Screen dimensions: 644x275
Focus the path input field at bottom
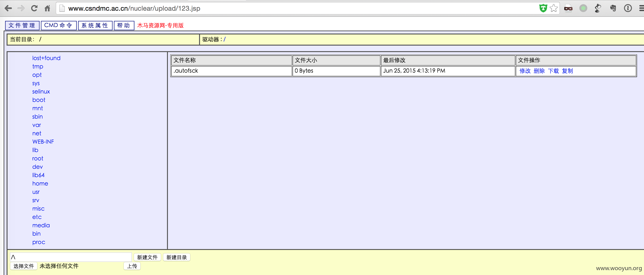pyautogui.click(x=71, y=257)
